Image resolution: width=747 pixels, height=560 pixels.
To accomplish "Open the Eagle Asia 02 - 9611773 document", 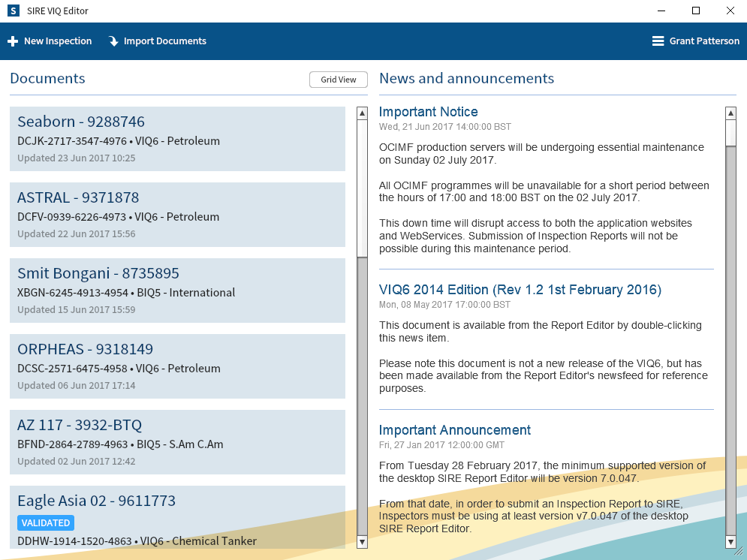I will (177, 517).
